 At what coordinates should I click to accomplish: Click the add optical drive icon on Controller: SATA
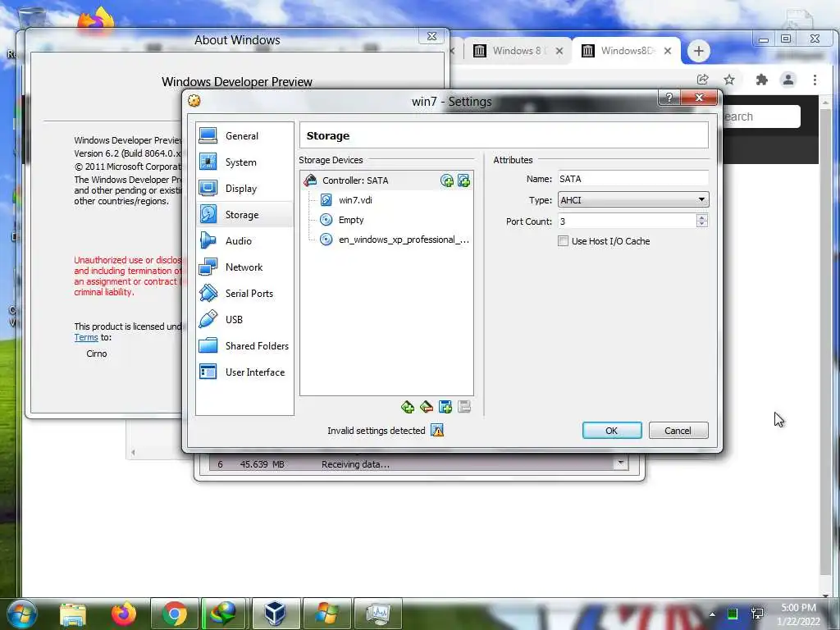[x=447, y=180]
